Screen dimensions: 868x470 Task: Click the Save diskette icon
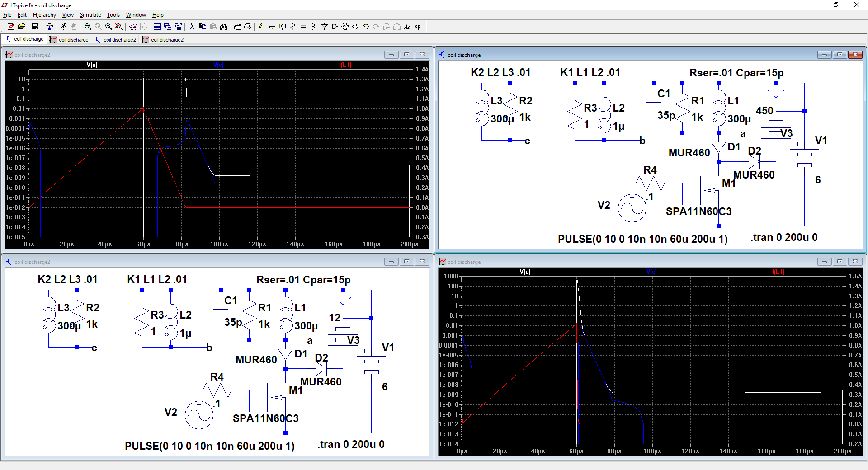point(35,27)
